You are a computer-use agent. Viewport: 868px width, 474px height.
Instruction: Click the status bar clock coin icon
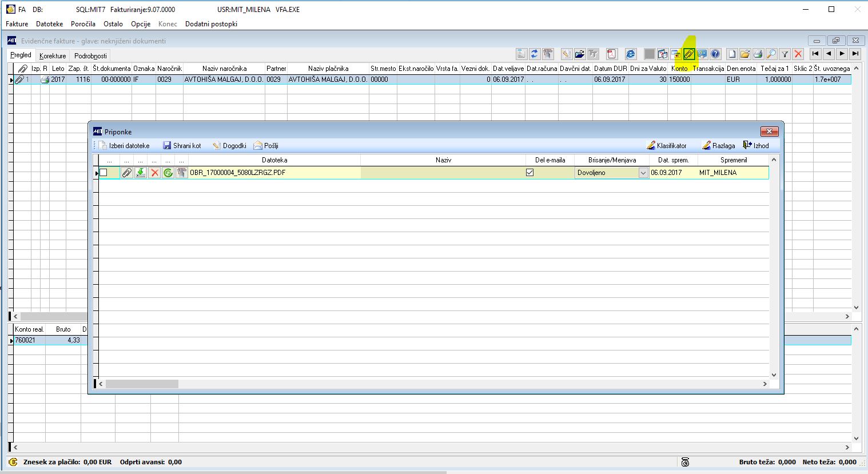pyautogui.click(x=686, y=462)
